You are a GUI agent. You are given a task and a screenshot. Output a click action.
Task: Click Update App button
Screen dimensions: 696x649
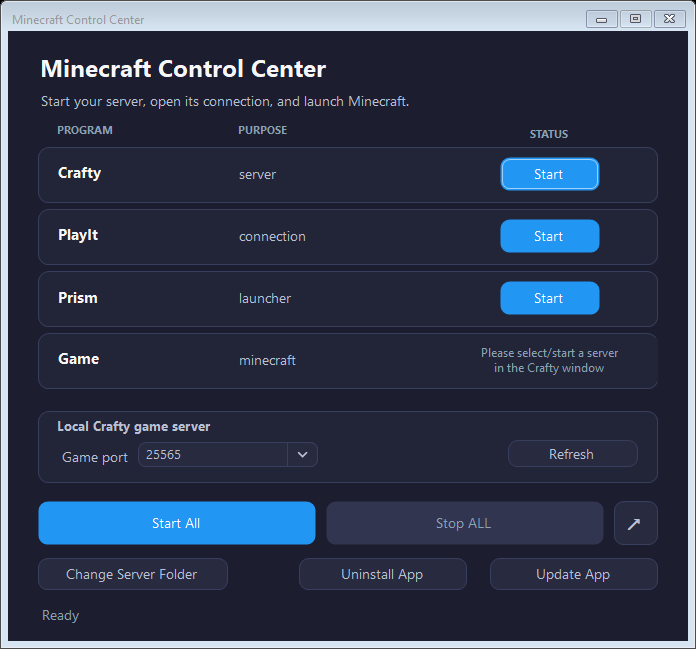coord(573,574)
